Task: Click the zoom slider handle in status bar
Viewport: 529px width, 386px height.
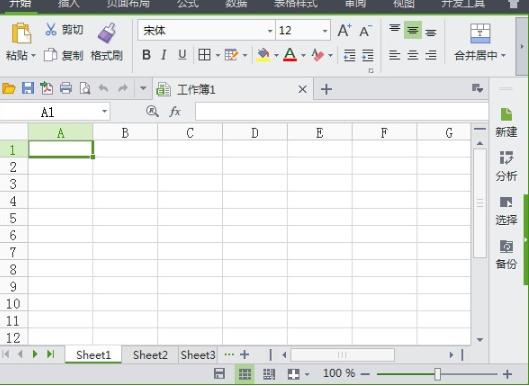Action: pos(438,374)
